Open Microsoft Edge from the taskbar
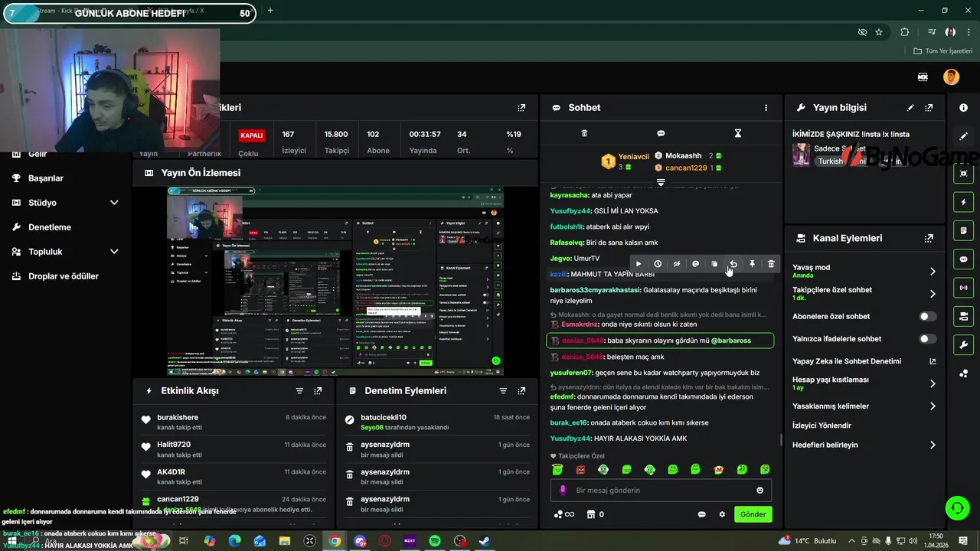 [234, 541]
